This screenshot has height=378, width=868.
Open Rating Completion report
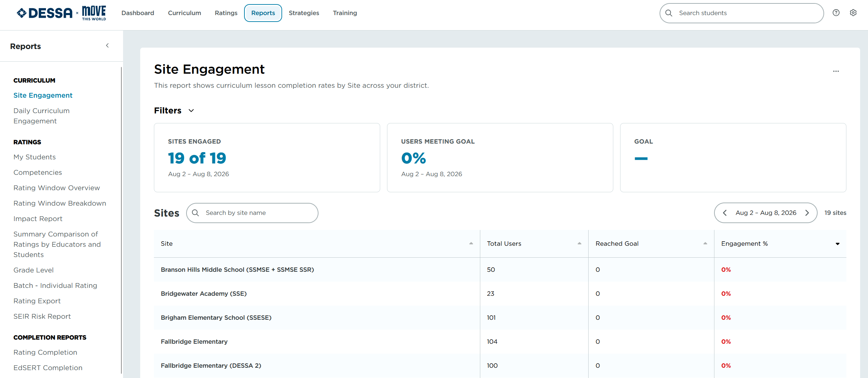click(x=45, y=352)
